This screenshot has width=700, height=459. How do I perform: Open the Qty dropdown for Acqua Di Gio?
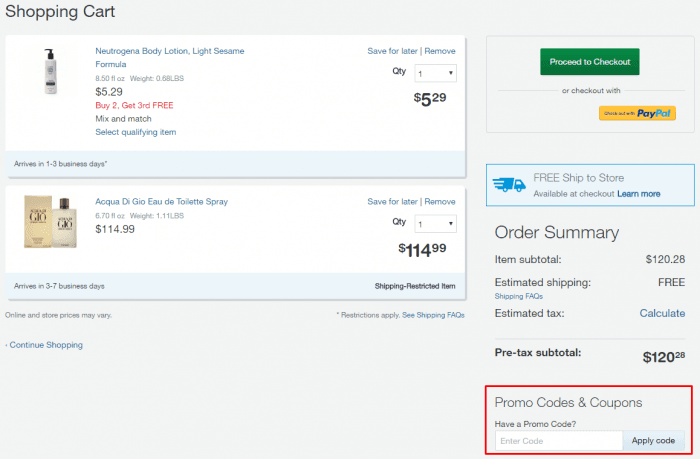point(435,224)
